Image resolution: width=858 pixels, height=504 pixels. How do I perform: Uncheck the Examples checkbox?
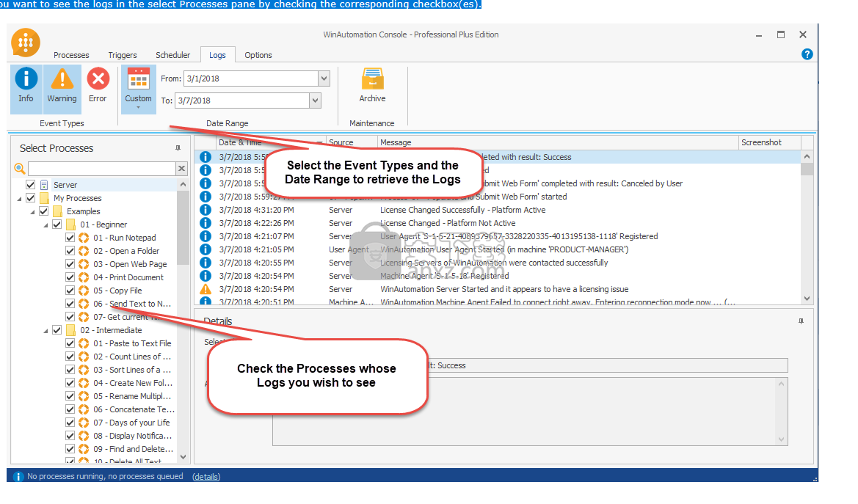click(44, 211)
